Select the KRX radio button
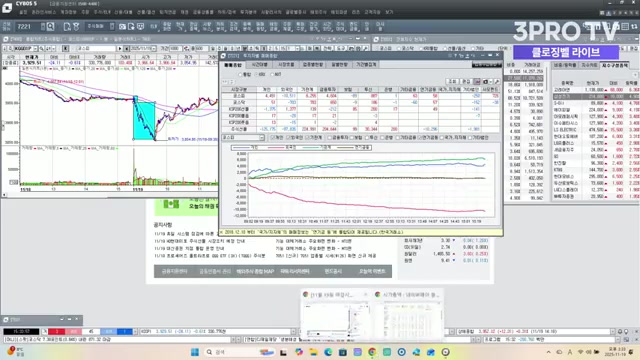The width and height of the screenshot is (640, 360). (256, 75)
